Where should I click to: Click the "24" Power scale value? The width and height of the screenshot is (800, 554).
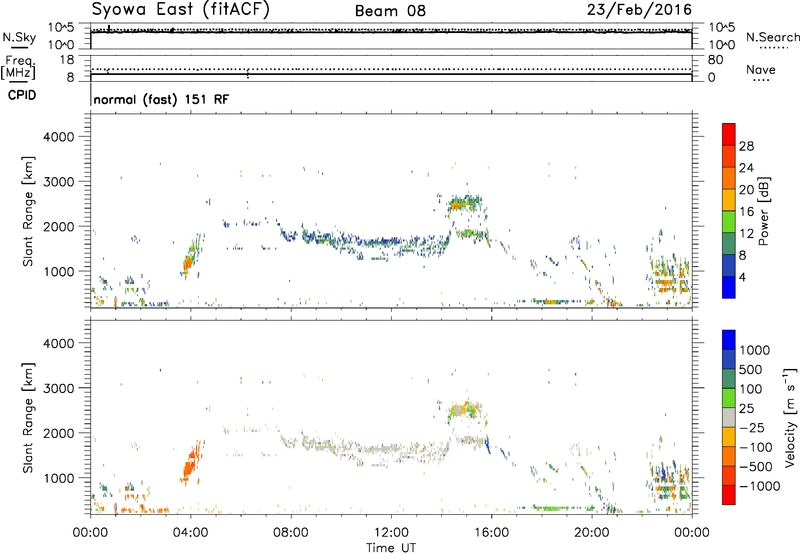point(746,168)
